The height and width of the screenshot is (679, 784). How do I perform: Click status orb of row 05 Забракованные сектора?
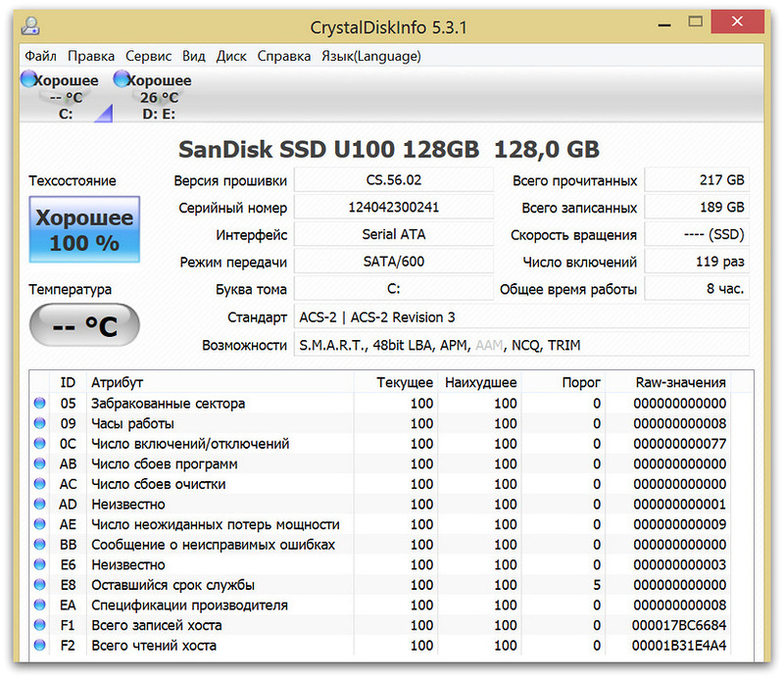(x=39, y=403)
